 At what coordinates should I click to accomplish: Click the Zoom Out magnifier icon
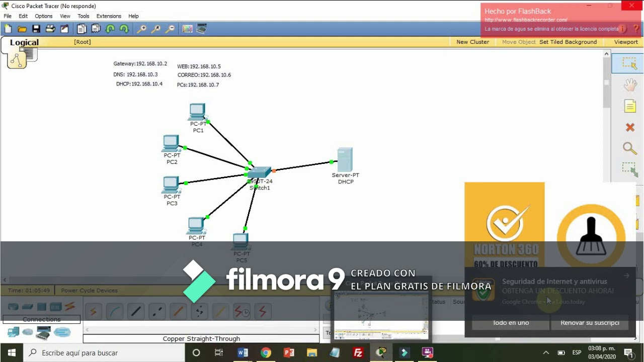[171, 29]
